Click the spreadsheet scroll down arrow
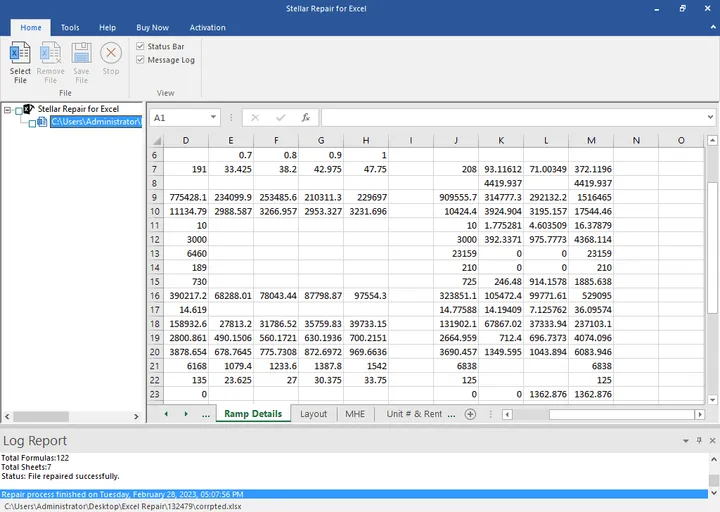The width and height of the screenshot is (720, 512). click(x=712, y=400)
